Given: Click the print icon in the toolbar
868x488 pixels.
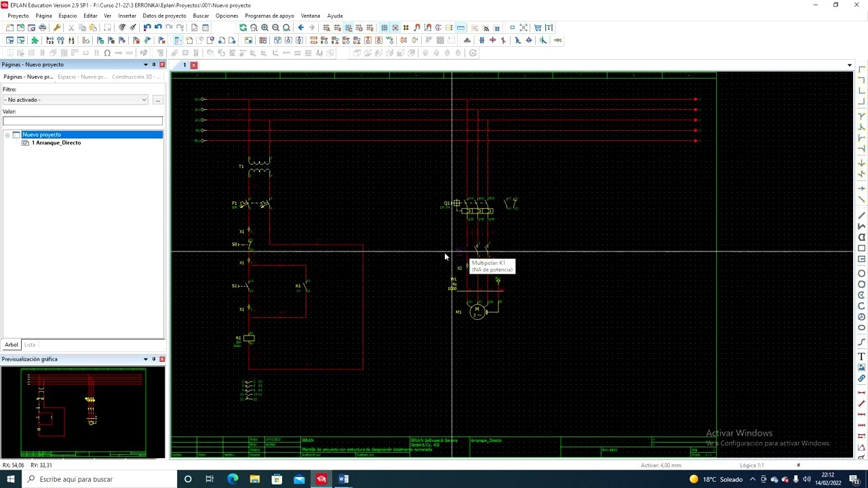Looking at the screenshot, I should point(42,28).
